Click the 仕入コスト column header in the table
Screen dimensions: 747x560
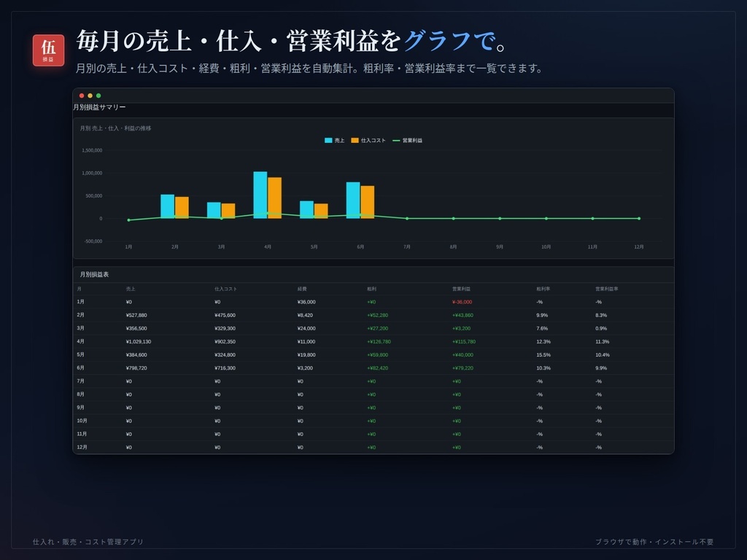pyautogui.click(x=225, y=289)
